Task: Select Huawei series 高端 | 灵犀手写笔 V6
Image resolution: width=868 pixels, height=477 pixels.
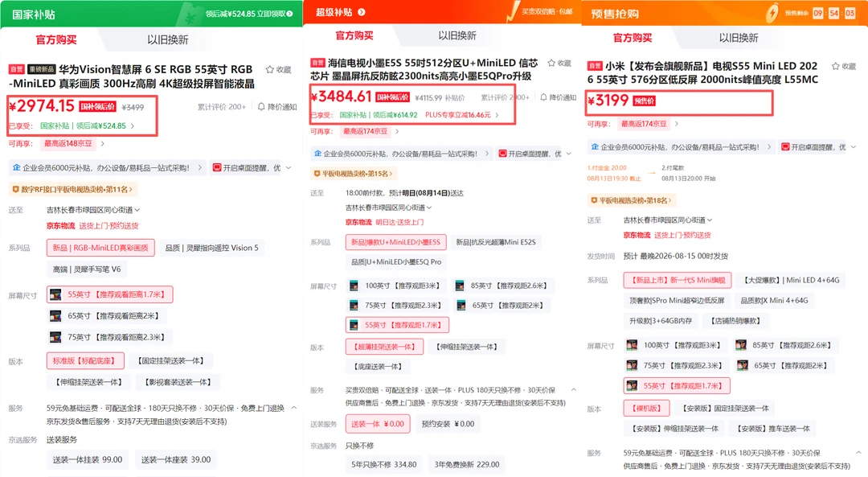Action: coord(87,269)
